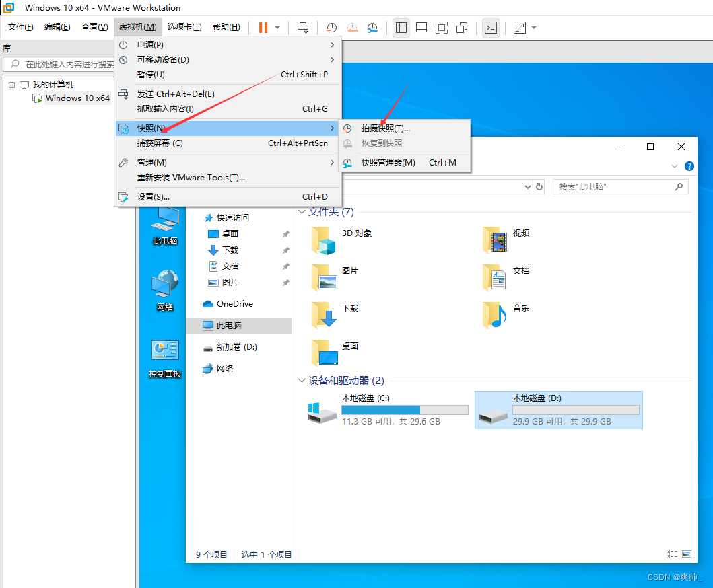This screenshot has height=588, width=713.
Task: Select 桌面 in the quick access list
Action: (x=230, y=234)
